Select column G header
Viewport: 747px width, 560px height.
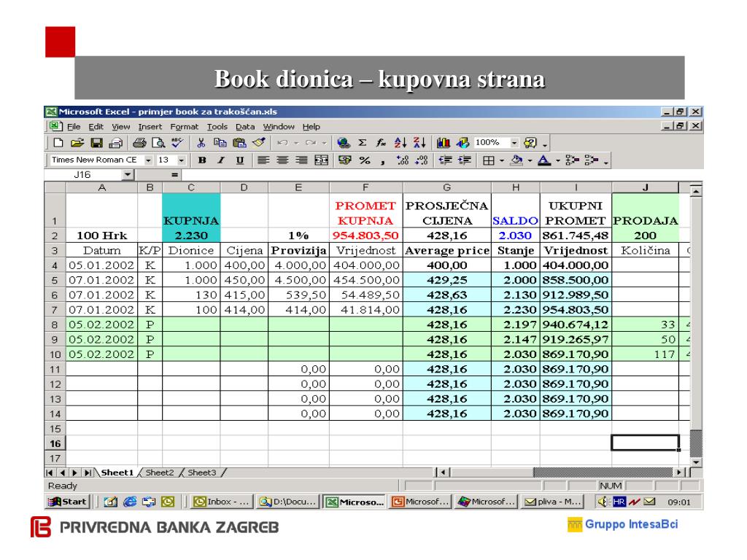point(447,187)
